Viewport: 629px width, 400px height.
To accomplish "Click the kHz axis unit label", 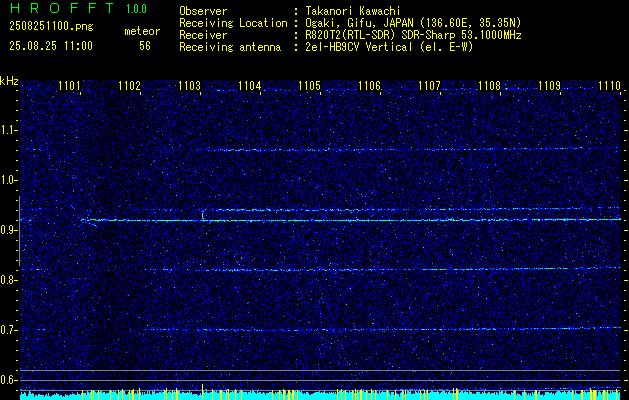I will [9, 81].
